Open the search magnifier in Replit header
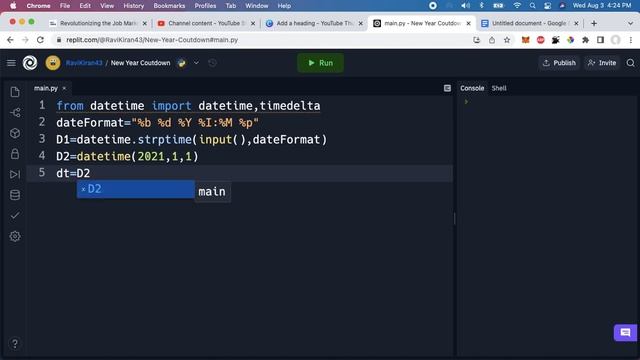Image resolution: width=640 pixels, height=360 pixels. pos(631,63)
